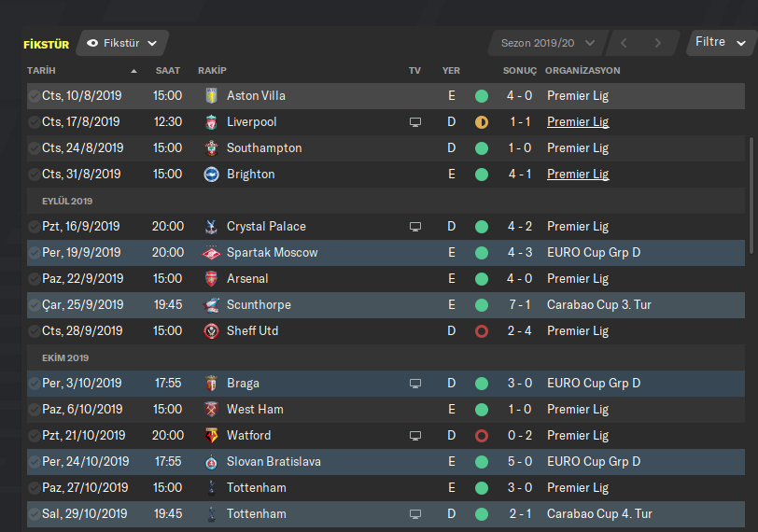The width and height of the screenshot is (758, 532).
Task: Go to next season with right arrow
Action: tap(658, 43)
